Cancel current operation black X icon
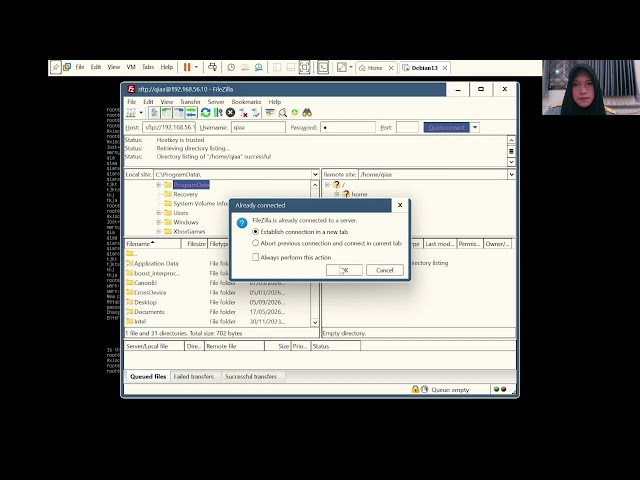The height and width of the screenshot is (480, 640). (231, 113)
